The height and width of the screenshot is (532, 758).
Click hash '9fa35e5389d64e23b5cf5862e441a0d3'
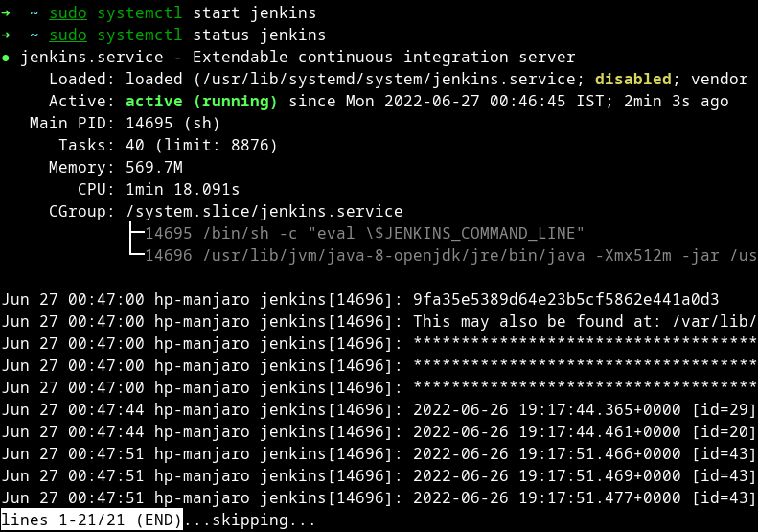(566, 300)
